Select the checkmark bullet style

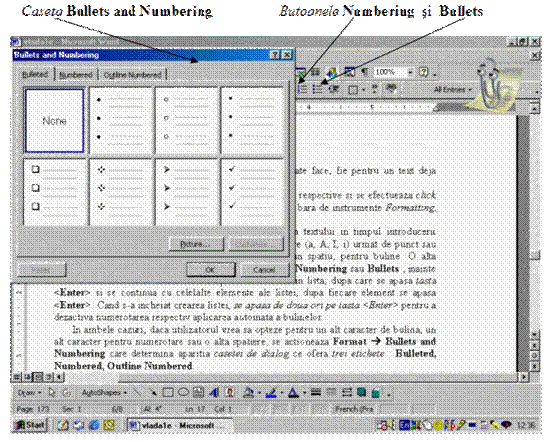252,191
